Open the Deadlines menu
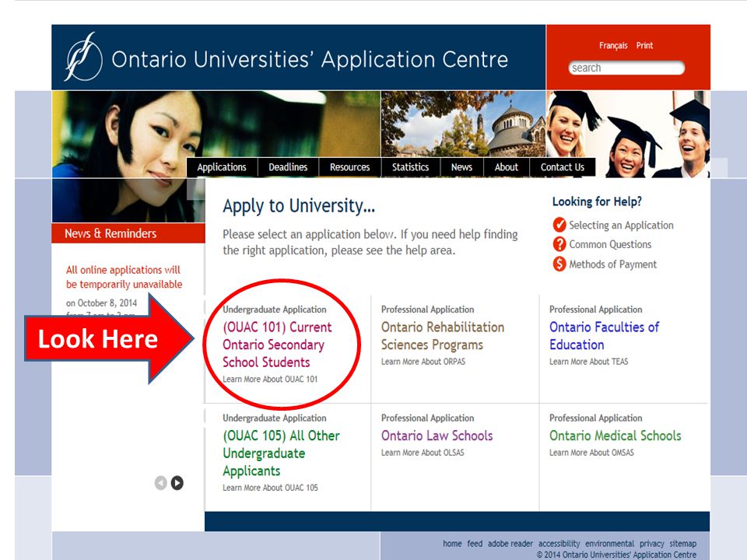The image size is (747, 560). pos(288,167)
